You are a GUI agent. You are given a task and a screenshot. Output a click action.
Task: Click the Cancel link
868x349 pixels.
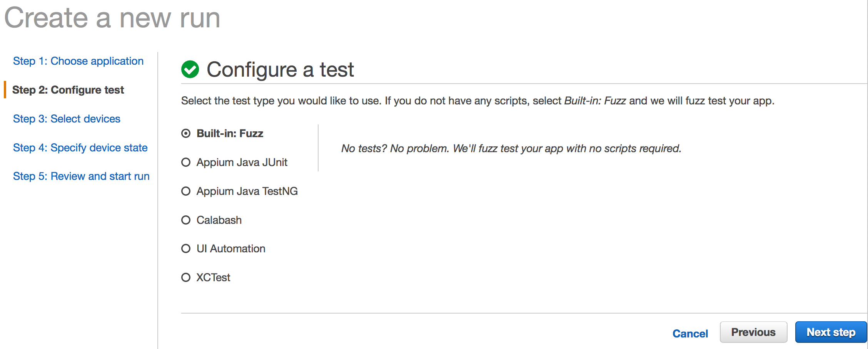point(690,334)
